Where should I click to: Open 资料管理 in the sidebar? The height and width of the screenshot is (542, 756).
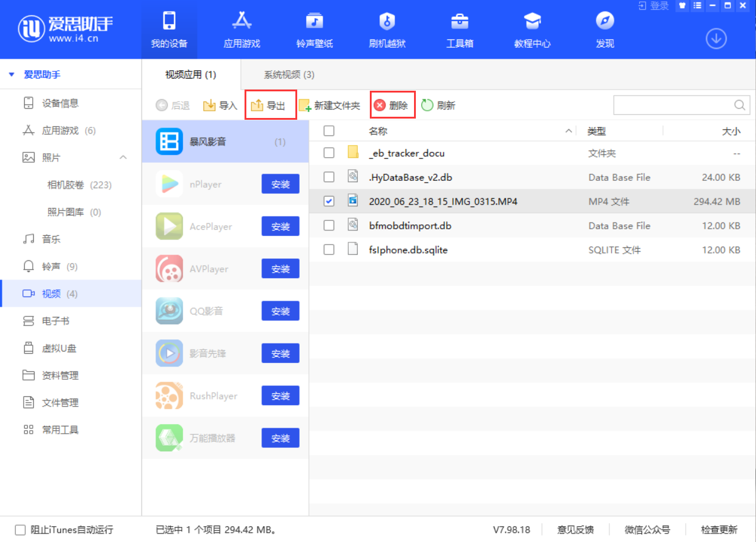click(71, 375)
